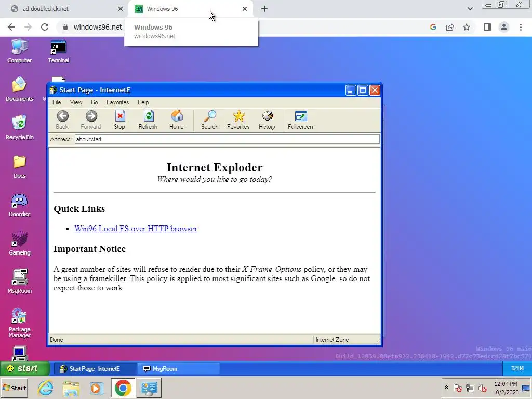Open Search with the magnifier icon

[210, 120]
